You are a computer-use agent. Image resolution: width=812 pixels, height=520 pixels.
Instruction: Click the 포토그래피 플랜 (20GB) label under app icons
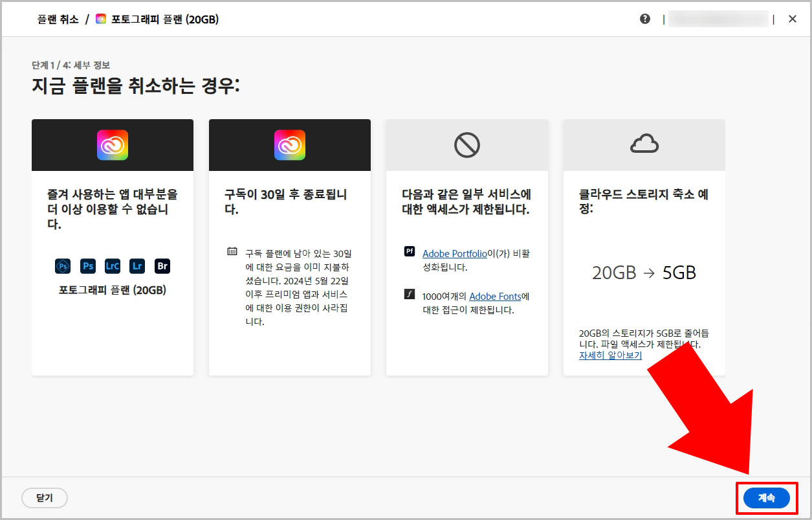tap(113, 290)
